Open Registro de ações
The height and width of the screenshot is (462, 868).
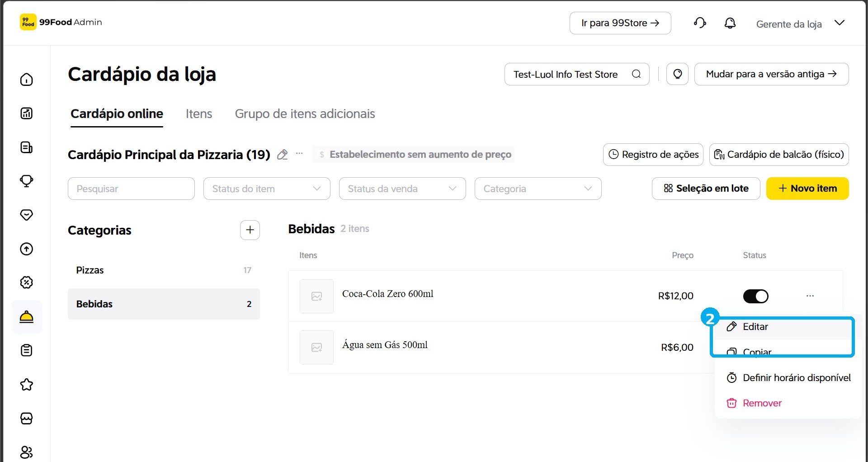pos(653,155)
